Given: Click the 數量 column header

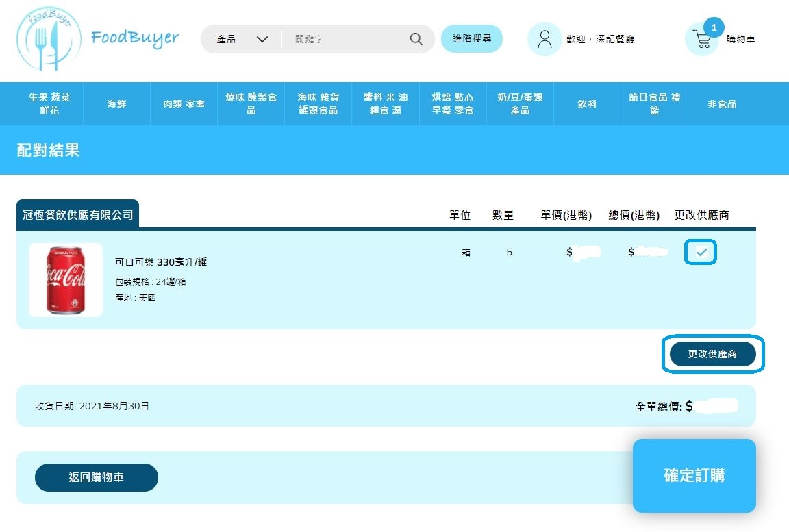Looking at the screenshot, I should [503, 215].
